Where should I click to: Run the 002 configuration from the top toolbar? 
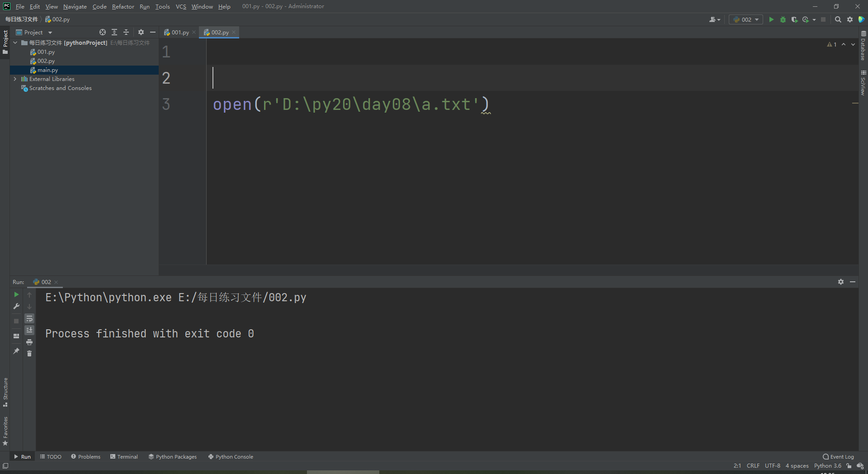771,19
